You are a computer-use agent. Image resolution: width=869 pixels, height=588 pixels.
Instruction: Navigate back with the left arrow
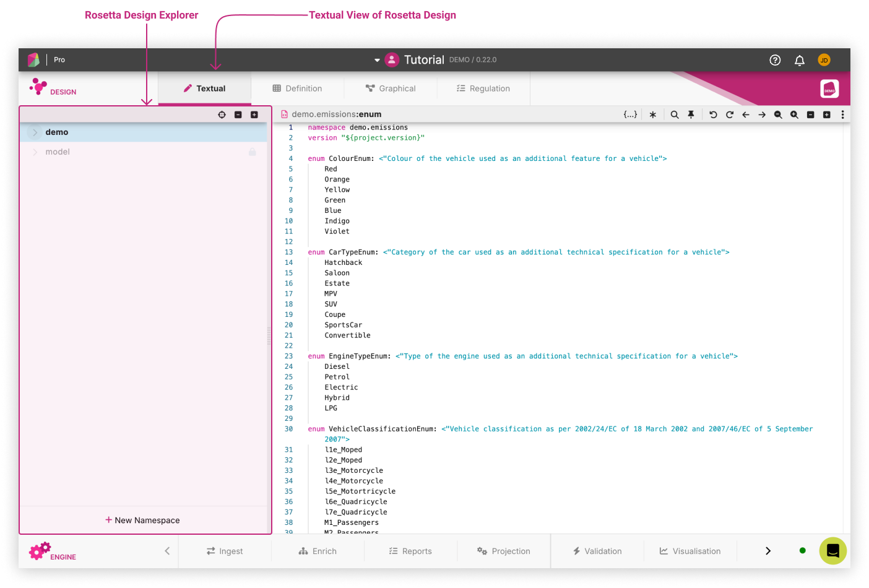[745, 115]
